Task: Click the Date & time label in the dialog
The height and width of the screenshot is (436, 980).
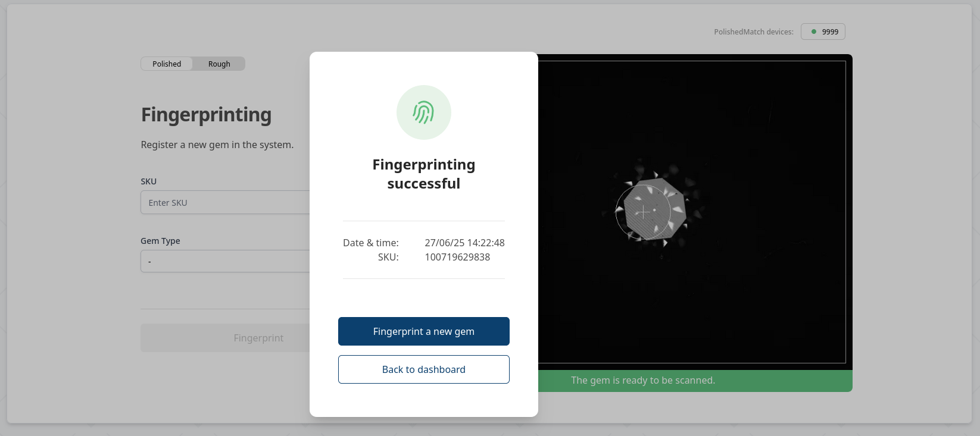Action: point(370,243)
